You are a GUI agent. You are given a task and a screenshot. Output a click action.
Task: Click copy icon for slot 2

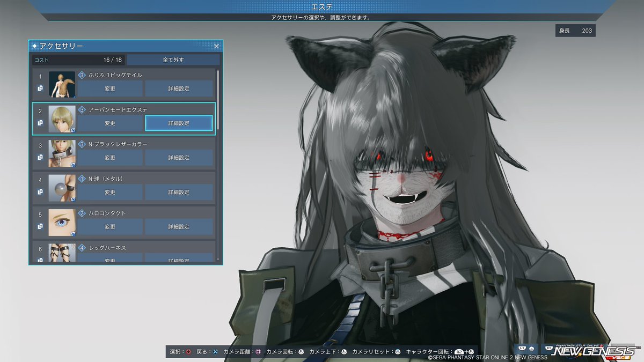(40, 123)
